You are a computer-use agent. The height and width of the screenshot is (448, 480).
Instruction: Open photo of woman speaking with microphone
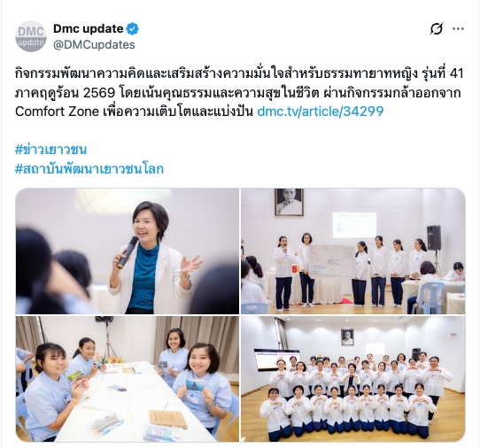[128, 251]
